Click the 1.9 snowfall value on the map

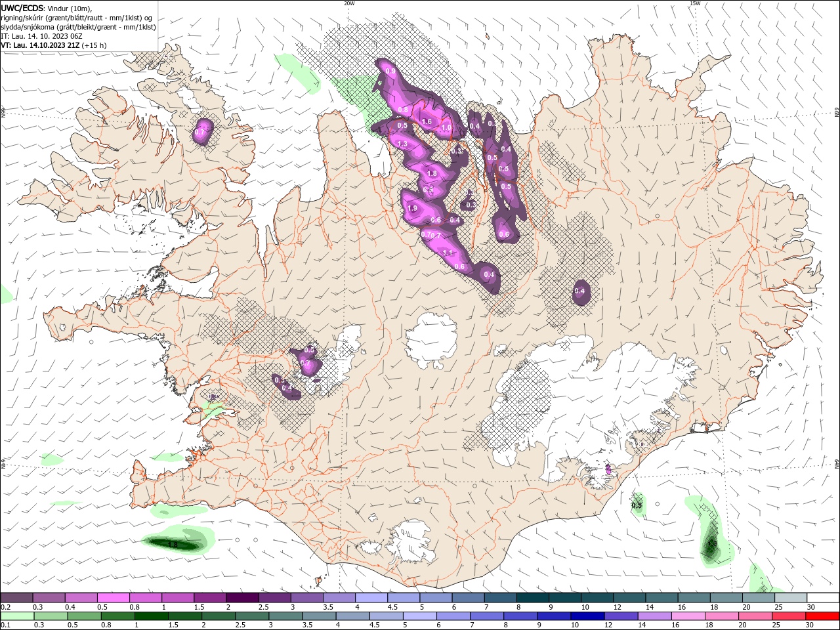coord(412,208)
